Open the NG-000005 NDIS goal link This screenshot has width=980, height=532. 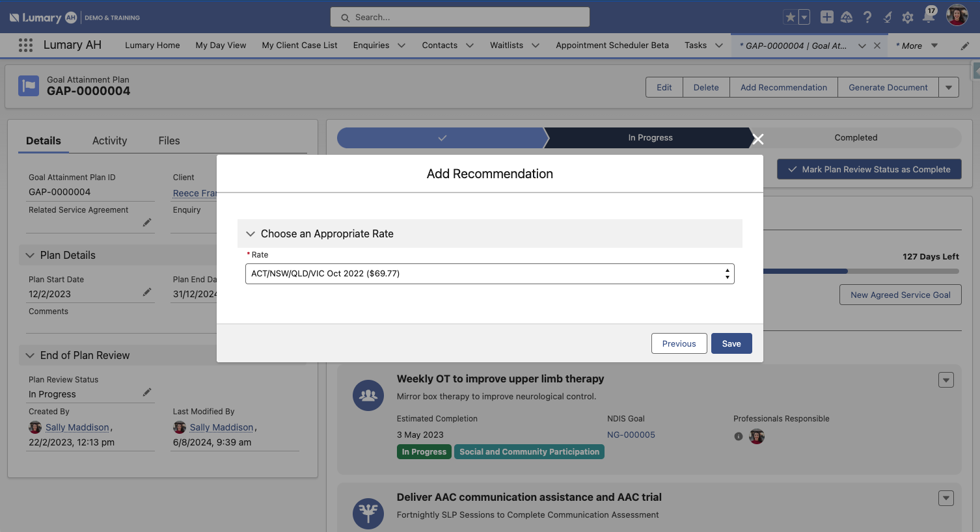click(631, 434)
